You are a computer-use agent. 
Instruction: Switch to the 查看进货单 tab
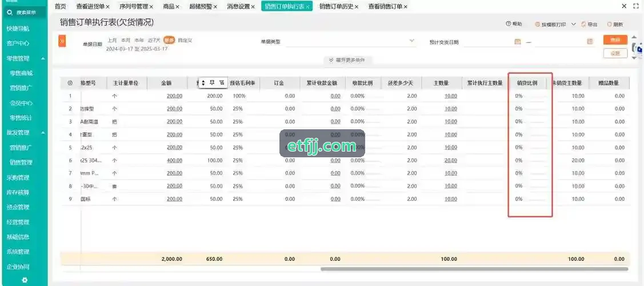90,6
